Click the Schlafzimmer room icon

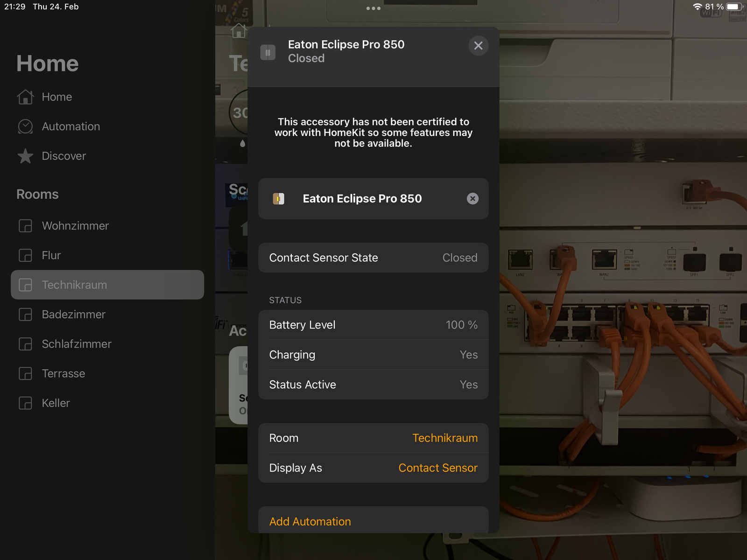pyautogui.click(x=25, y=344)
